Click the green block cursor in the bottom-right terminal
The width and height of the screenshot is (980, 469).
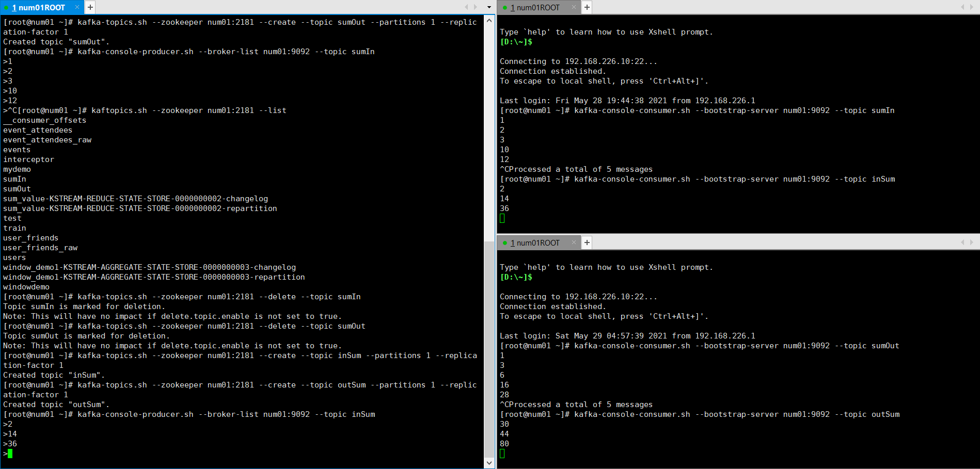(x=501, y=454)
